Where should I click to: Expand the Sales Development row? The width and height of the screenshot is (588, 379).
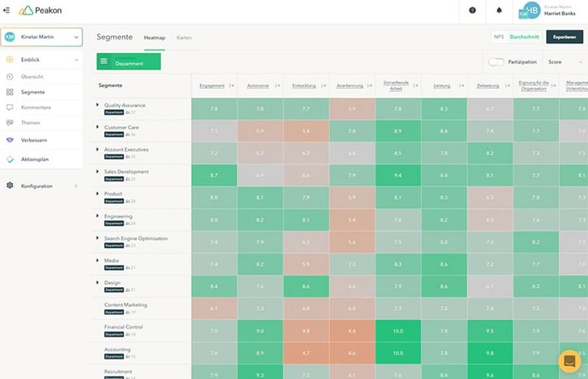(x=97, y=171)
